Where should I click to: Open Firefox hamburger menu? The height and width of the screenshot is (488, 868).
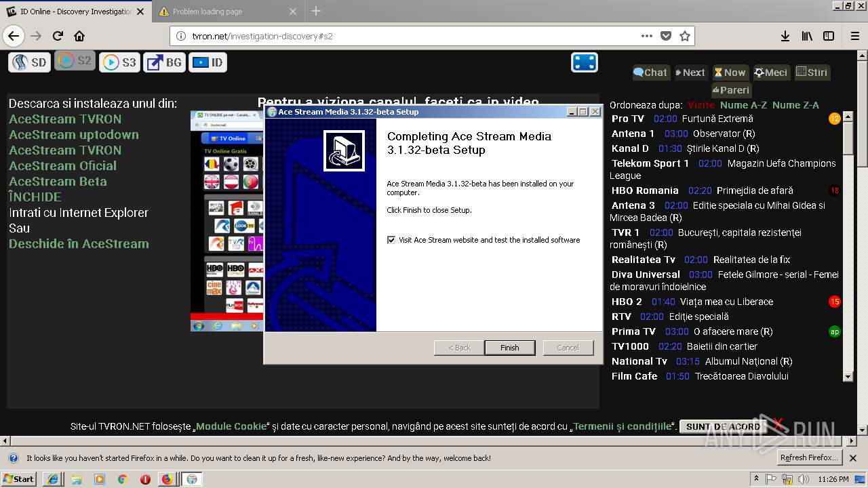(x=854, y=36)
